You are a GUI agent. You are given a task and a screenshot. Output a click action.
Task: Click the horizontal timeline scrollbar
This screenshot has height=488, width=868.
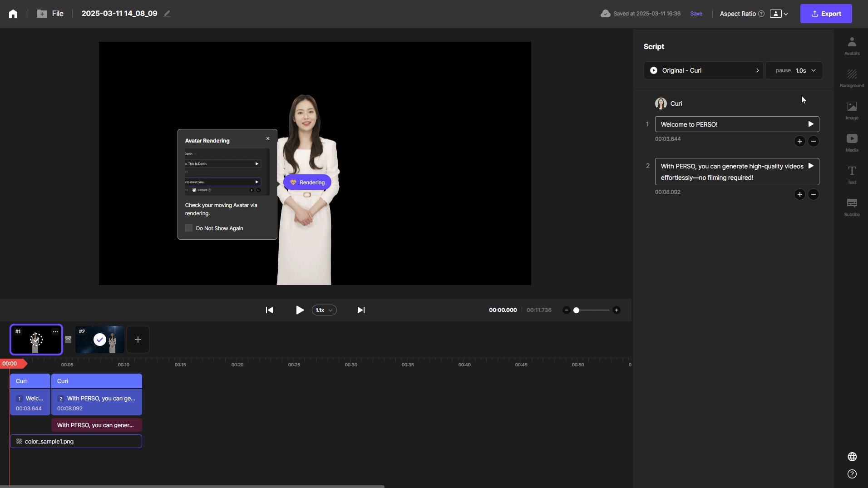tap(192, 486)
